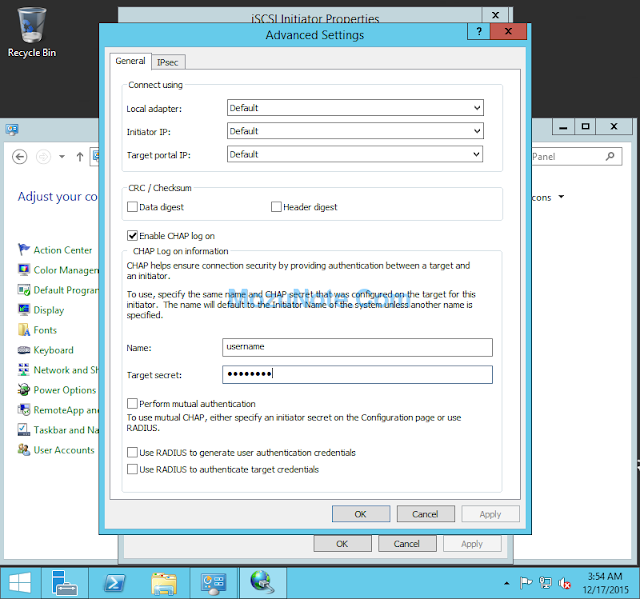This screenshot has height=599, width=640.
Task: Check the Header digest checkbox
Action: [276, 207]
